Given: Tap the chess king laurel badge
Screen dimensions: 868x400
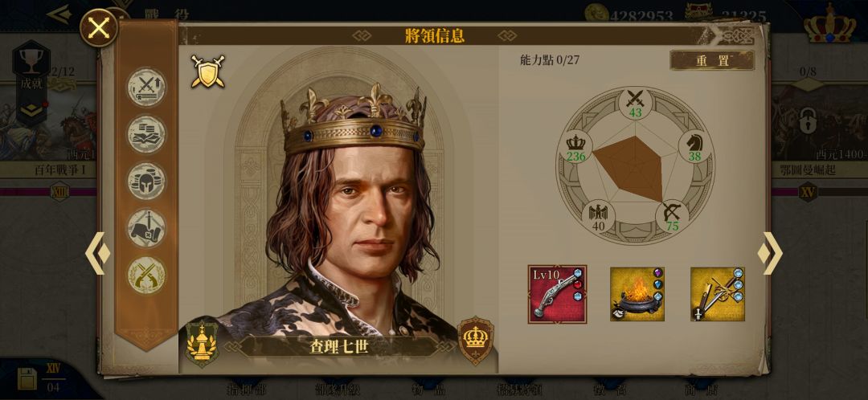Looking at the screenshot, I should (x=203, y=342).
